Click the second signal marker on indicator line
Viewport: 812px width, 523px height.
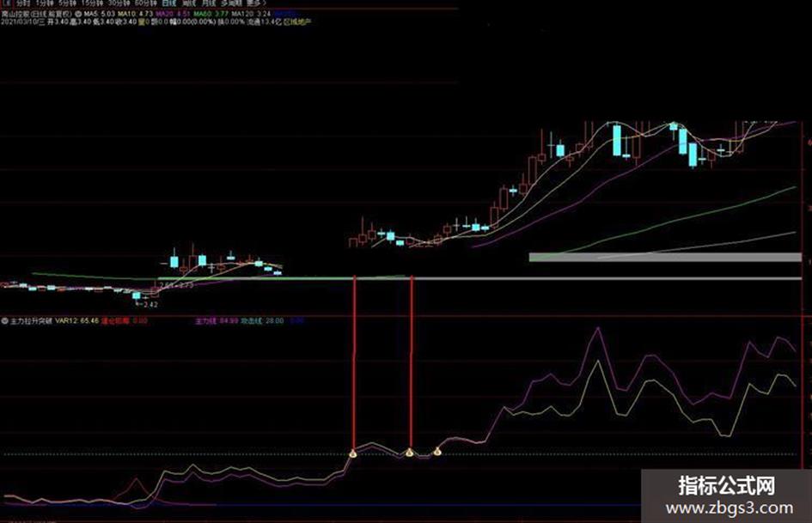pyautogui.click(x=410, y=453)
